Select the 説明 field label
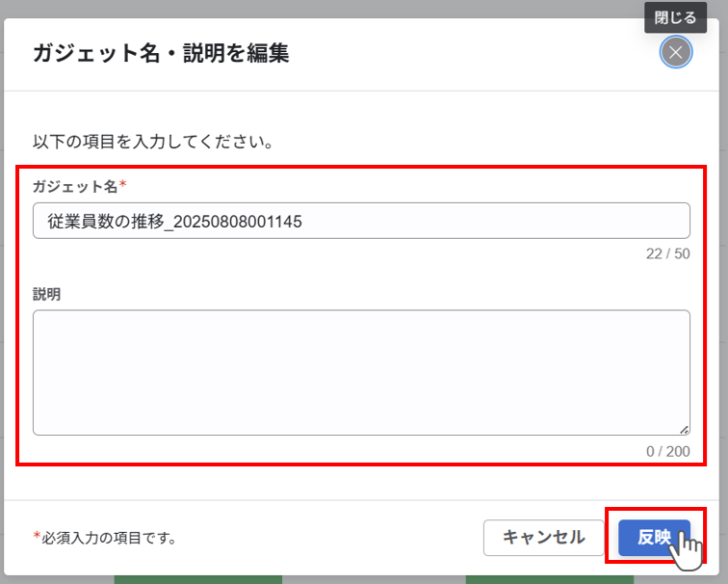This screenshot has height=584, width=728. (x=46, y=294)
